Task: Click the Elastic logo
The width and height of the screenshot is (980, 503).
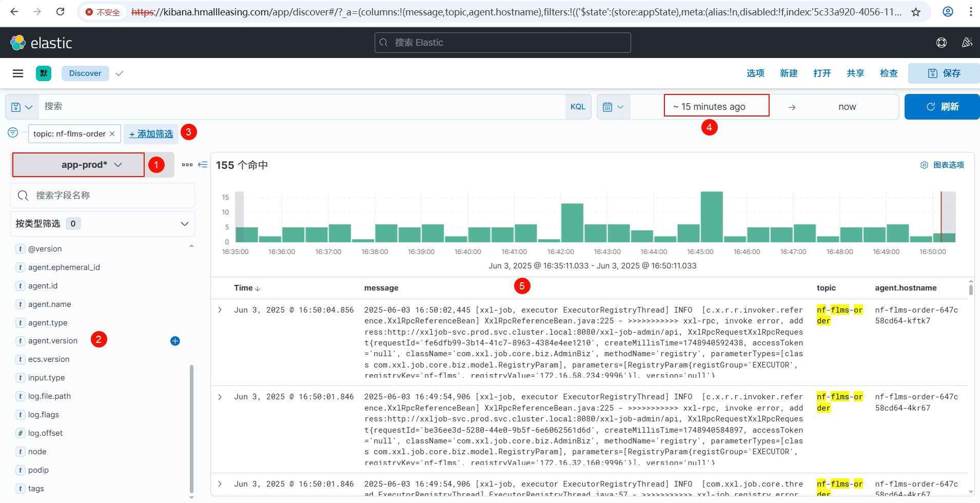Action: pos(41,43)
